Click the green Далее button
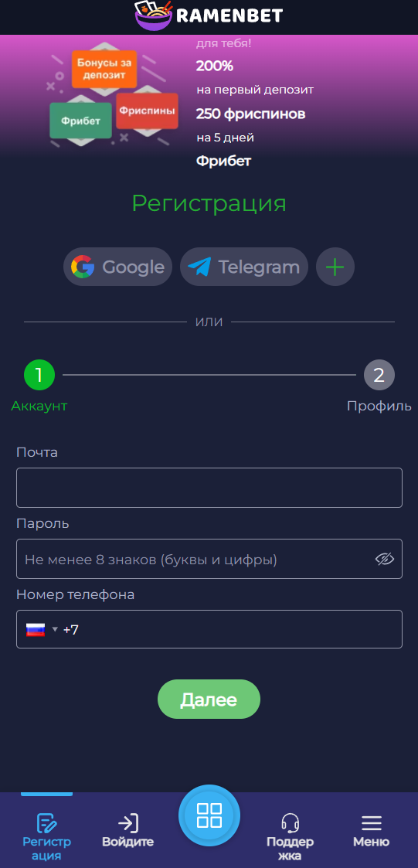 (209, 700)
